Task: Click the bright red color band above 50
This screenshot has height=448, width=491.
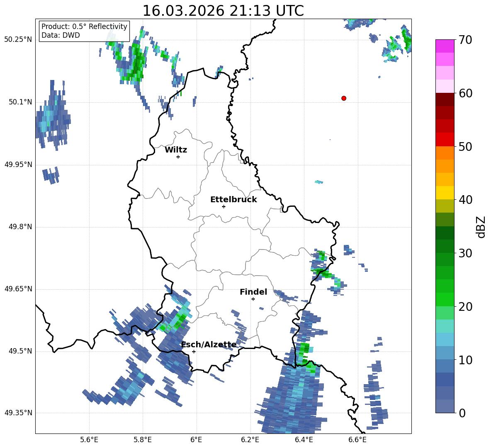Action: click(445, 140)
